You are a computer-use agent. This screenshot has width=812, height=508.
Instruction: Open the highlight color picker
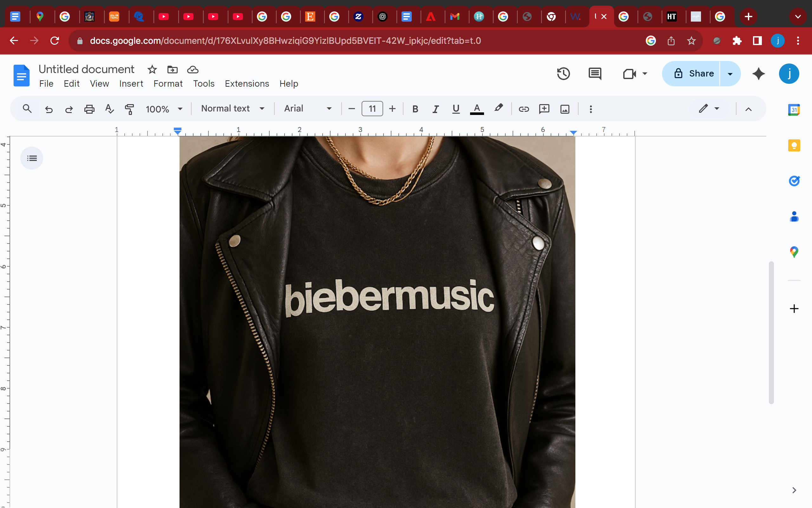498,109
